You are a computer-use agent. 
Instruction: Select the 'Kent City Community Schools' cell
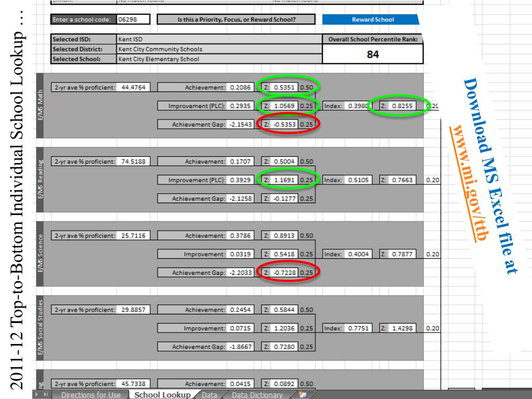pos(219,49)
